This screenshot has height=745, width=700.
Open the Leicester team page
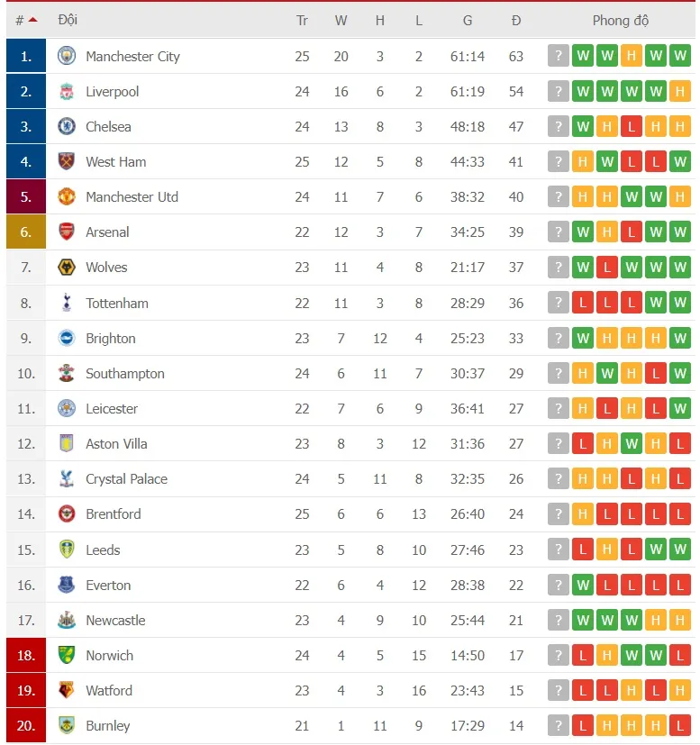pyautogui.click(x=112, y=408)
